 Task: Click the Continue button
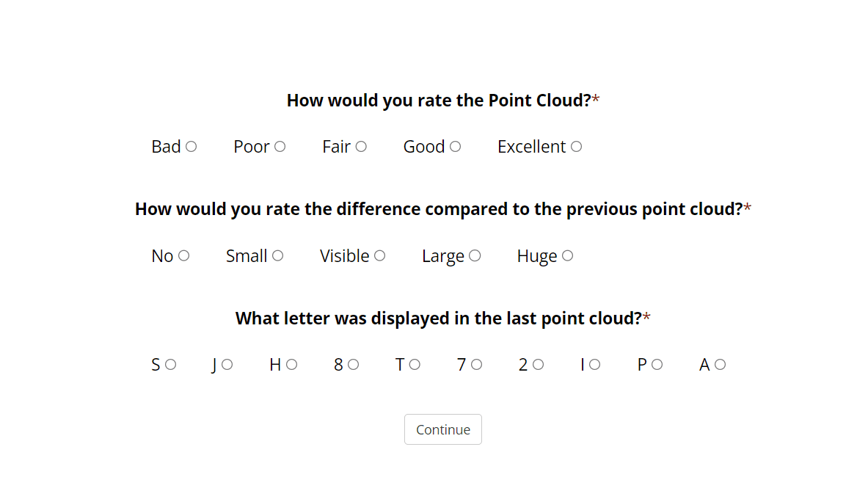[x=442, y=429]
